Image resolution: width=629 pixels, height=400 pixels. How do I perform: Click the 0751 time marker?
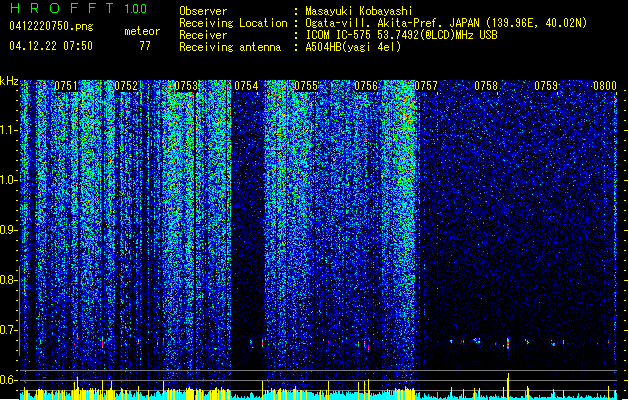coord(66,86)
